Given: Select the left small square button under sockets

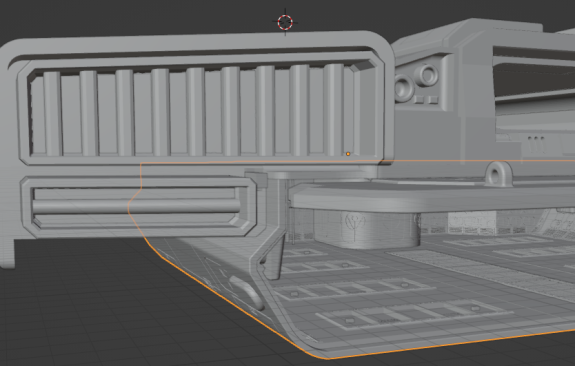Looking at the screenshot, I should tap(419, 100).
